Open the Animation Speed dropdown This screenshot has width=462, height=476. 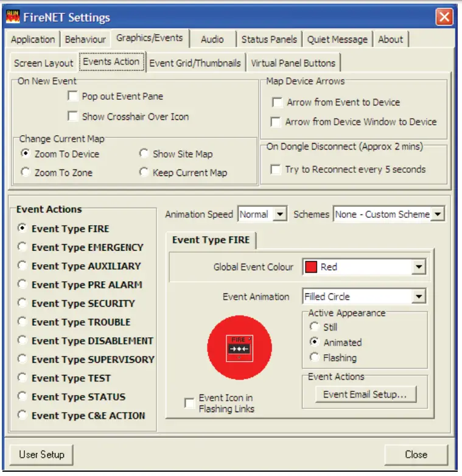(280, 214)
